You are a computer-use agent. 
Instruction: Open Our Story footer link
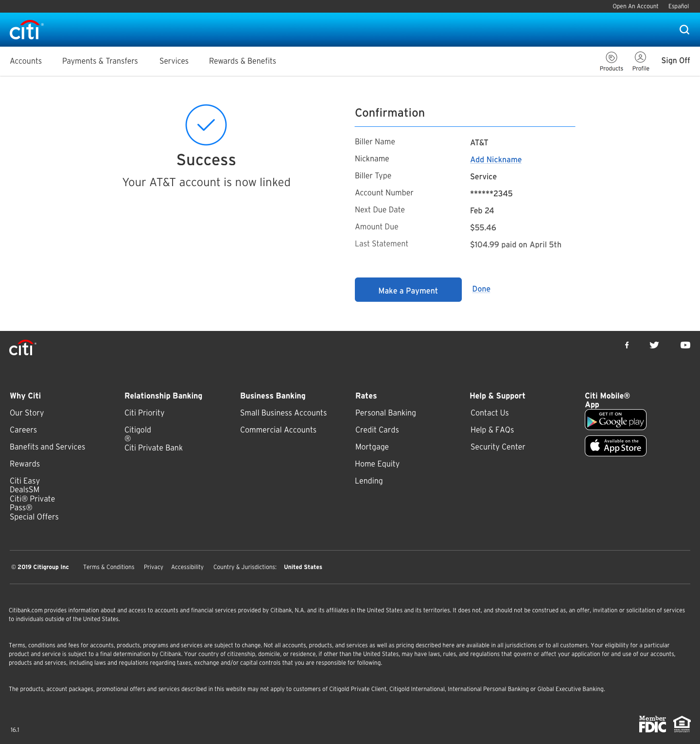tap(27, 413)
